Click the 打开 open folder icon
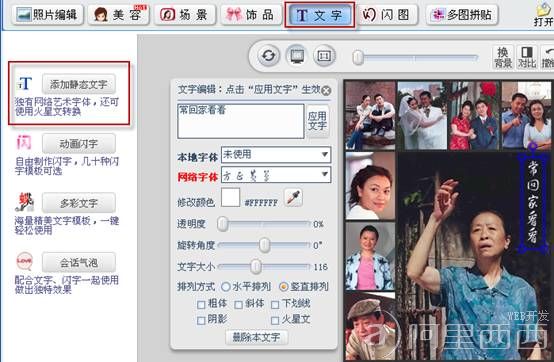The width and height of the screenshot is (554, 362). tap(544, 14)
